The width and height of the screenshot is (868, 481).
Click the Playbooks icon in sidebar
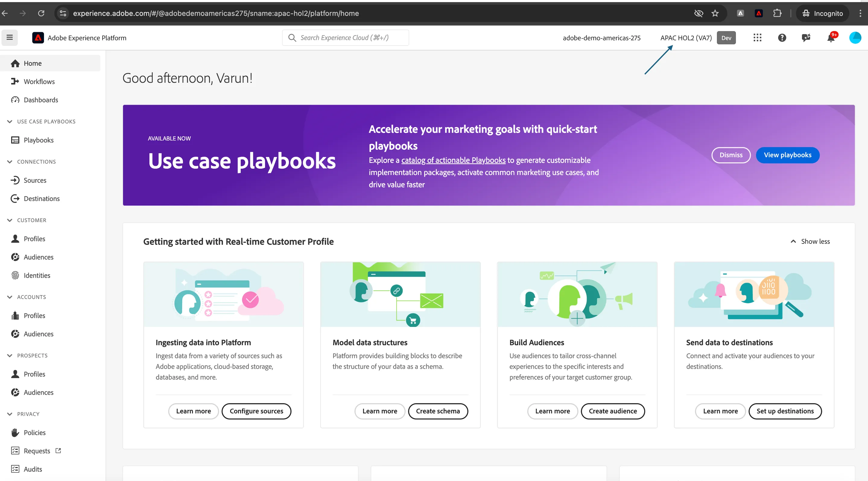pyautogui.click(x=15, y=140)
